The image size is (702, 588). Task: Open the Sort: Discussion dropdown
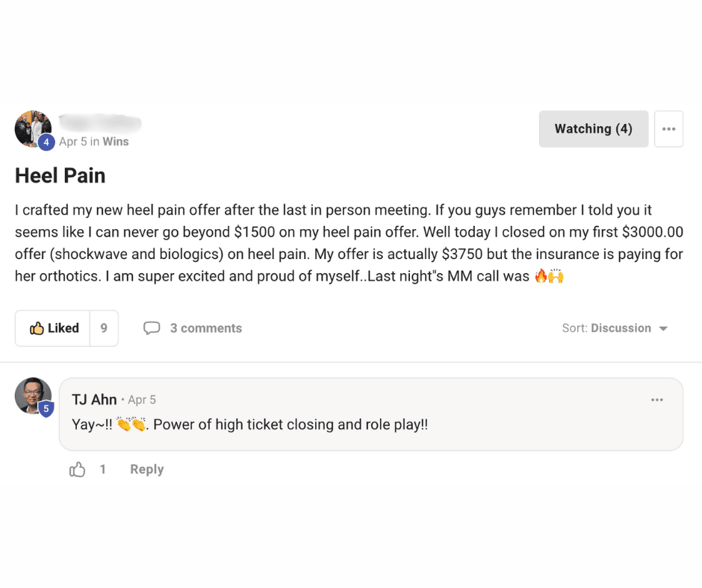click(614, 328)
